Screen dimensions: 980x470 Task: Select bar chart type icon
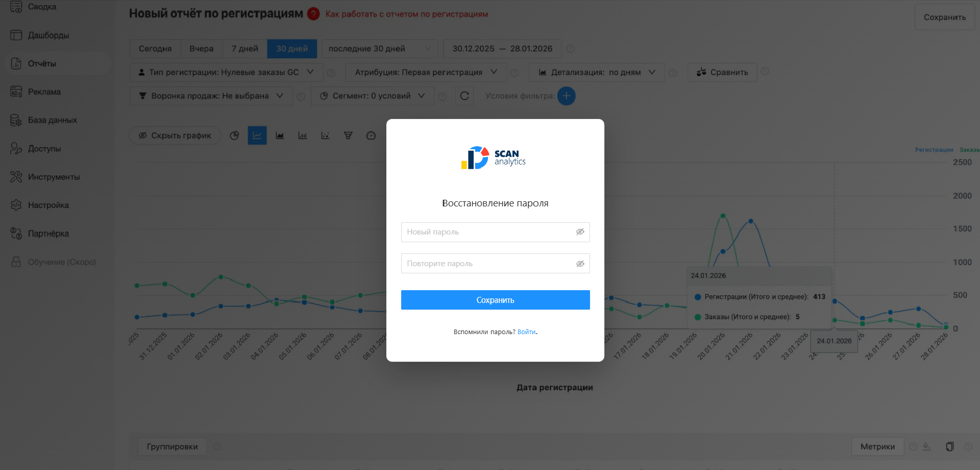[x=303, y=135]
